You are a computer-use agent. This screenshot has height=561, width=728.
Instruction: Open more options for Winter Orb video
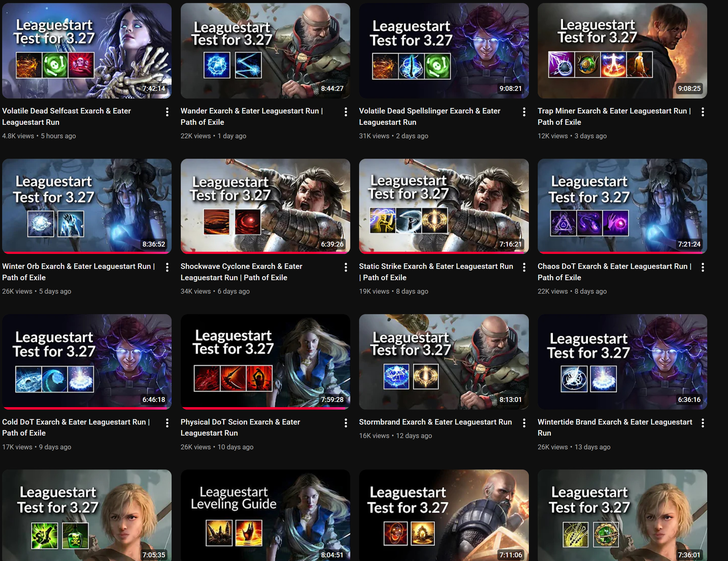[167, 267]
